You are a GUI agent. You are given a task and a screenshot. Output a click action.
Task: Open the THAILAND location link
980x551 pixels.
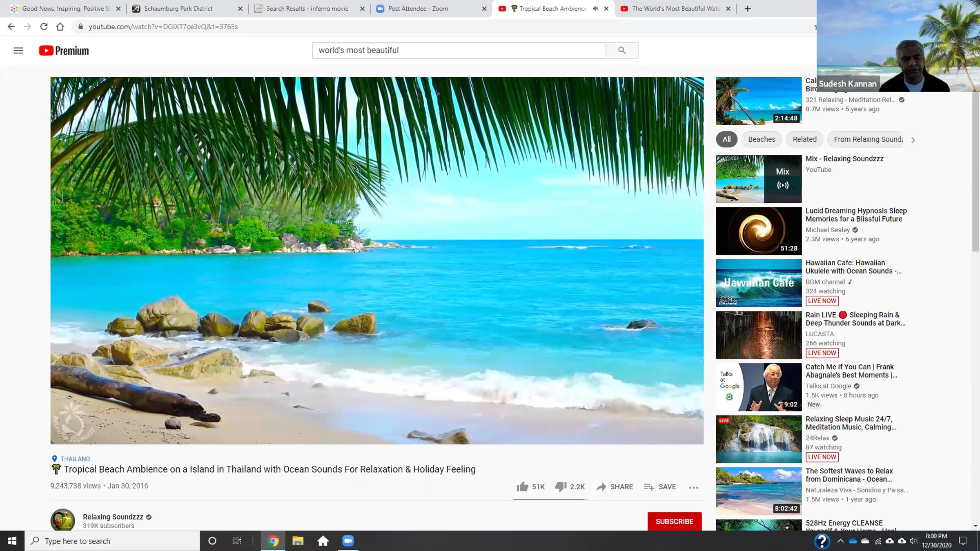[x=75, y=459]
